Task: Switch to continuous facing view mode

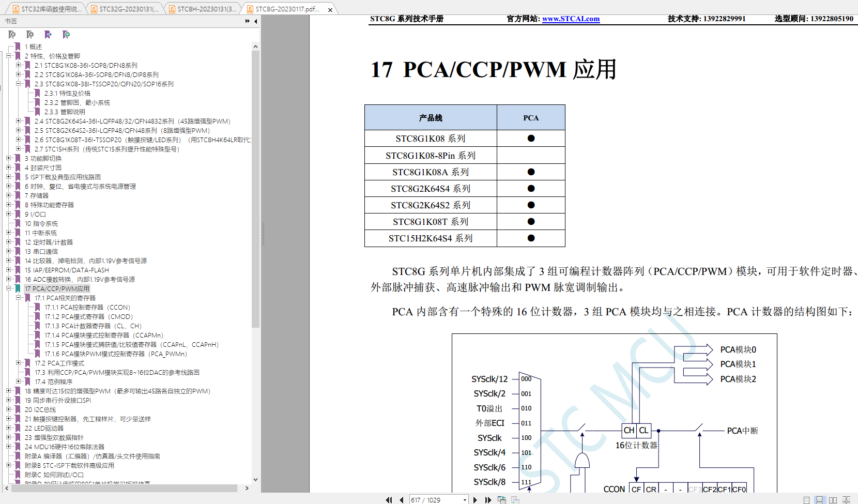Action: [846, 500]
